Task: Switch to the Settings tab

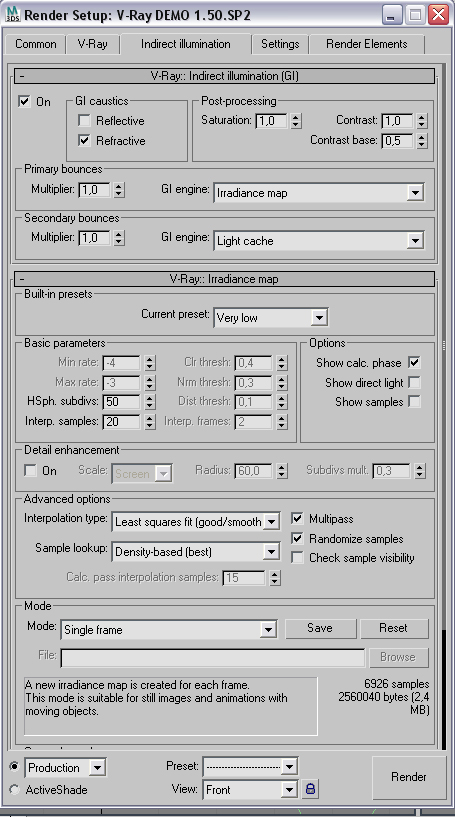Action: (280, 44)
